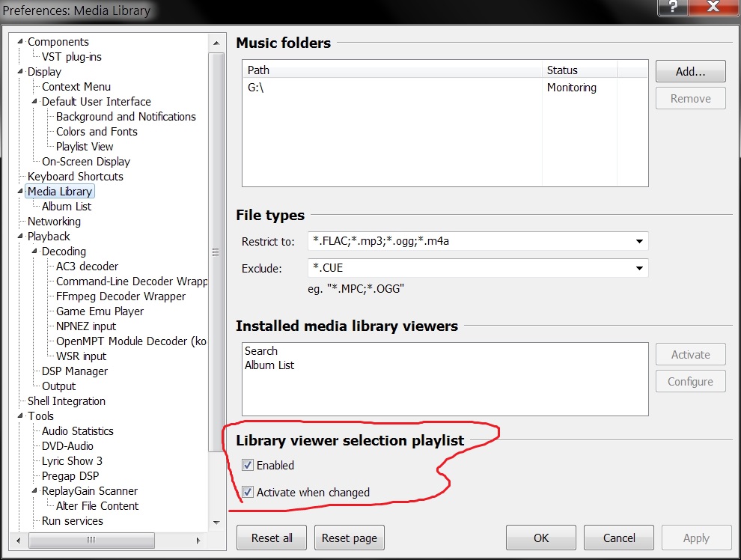The image size is (741, 560).
Task: Collapse the Tools tree node
Action: pyautogui.click(x=21, y=416)
